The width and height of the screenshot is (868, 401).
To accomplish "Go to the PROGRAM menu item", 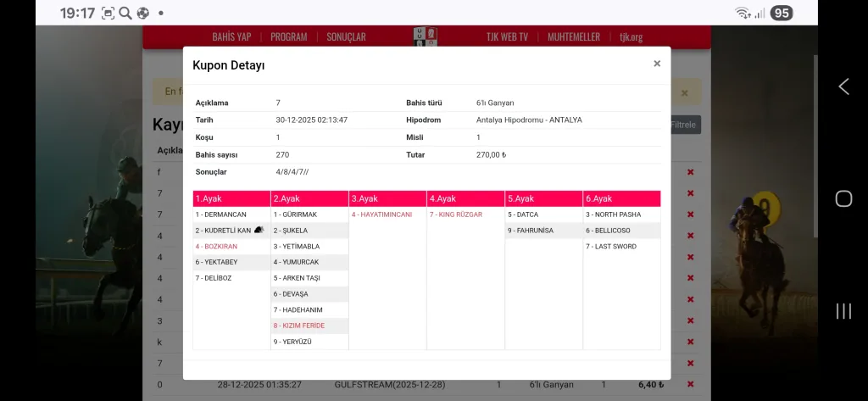I will pyautogui.click(x=289, y=37).
